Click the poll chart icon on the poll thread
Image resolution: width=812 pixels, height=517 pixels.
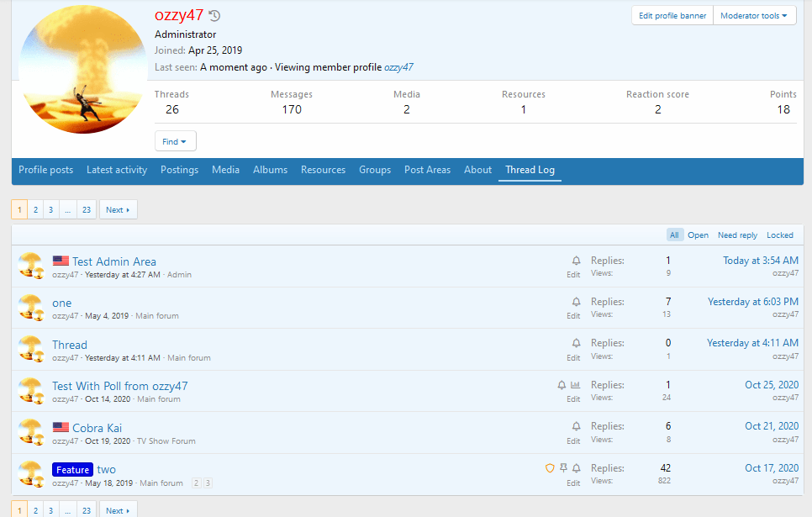(576, 385)
